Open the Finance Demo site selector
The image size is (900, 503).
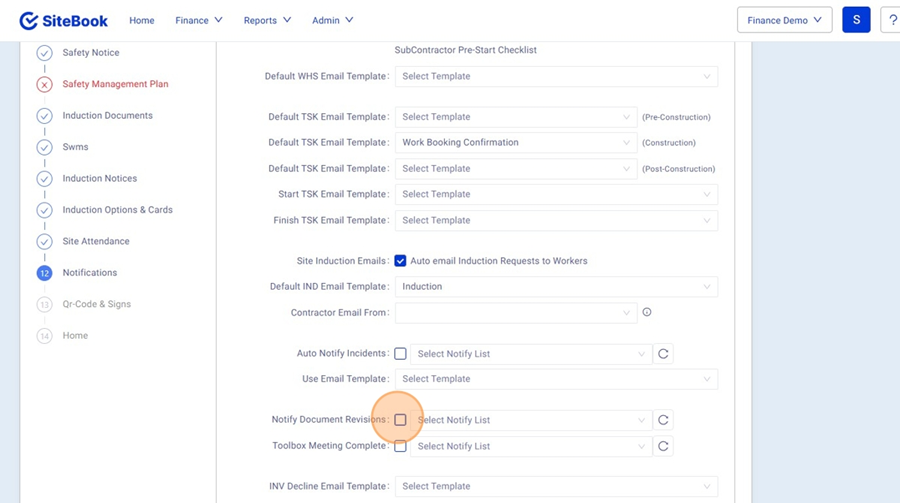click(784, 20)
